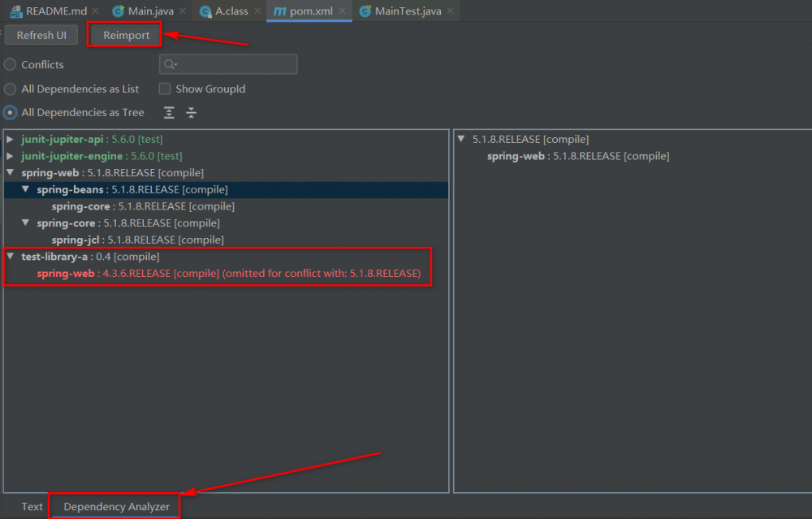Click the Expand All tree icon
Screen dimensions: 812x519
169,112
